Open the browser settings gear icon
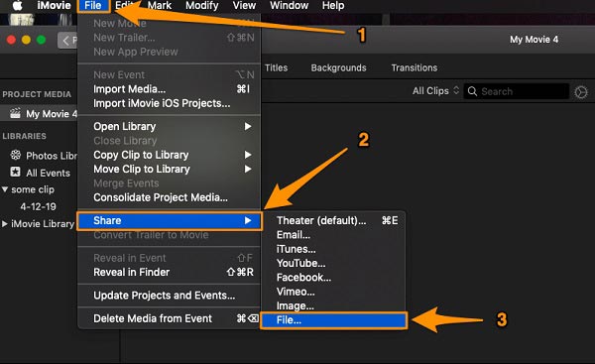Image resolution: width=595 pixels, height=364 pixels. coord(580,92)
